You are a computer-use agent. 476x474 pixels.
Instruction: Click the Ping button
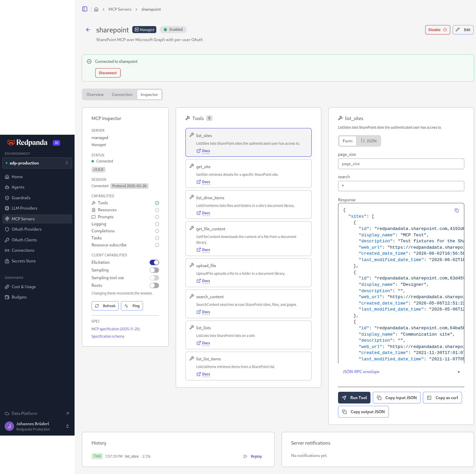(x=132, y=306)
